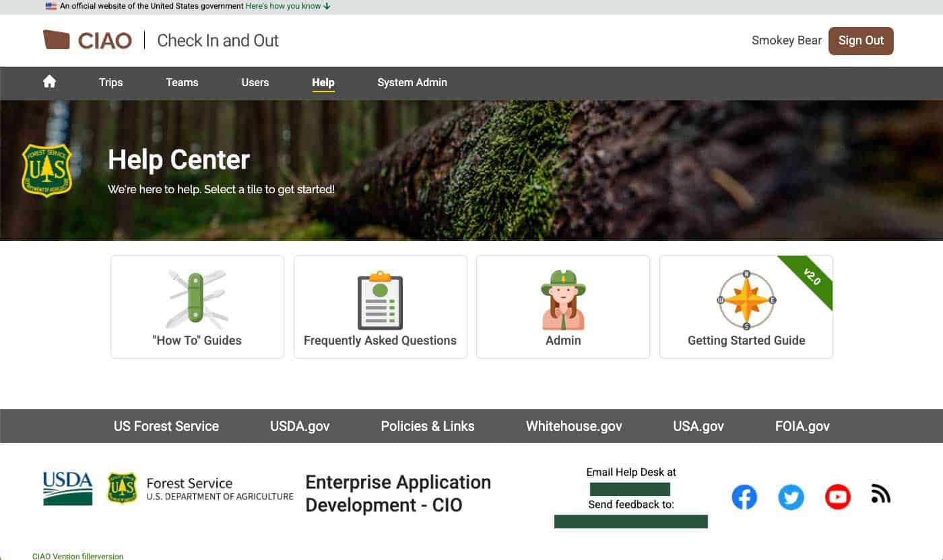Image resolution: width=943 pixels, height=560 pixels.
Task: Select Users in the navigation bar
Action: click(x=255, y=82)
